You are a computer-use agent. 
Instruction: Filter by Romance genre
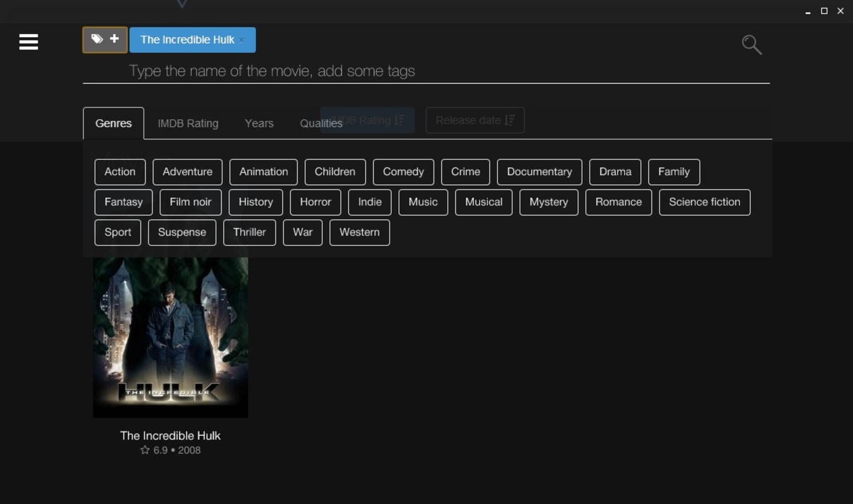tap(619, 202)
